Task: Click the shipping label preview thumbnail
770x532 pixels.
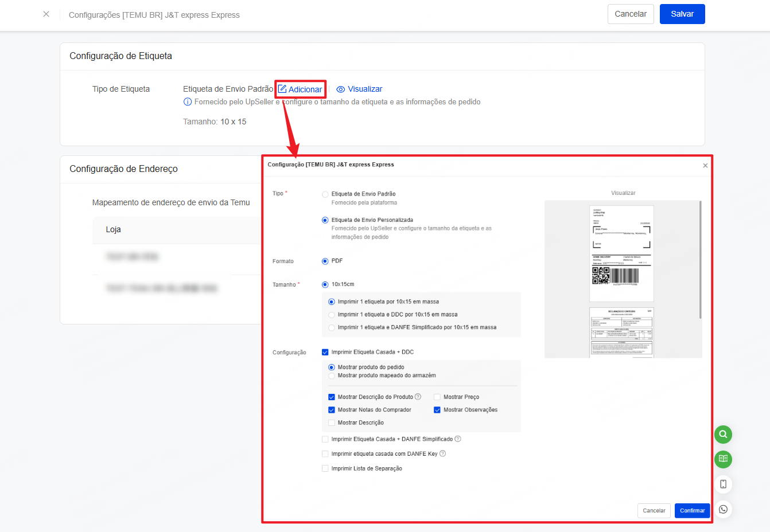Action: (x=621, y=253)
